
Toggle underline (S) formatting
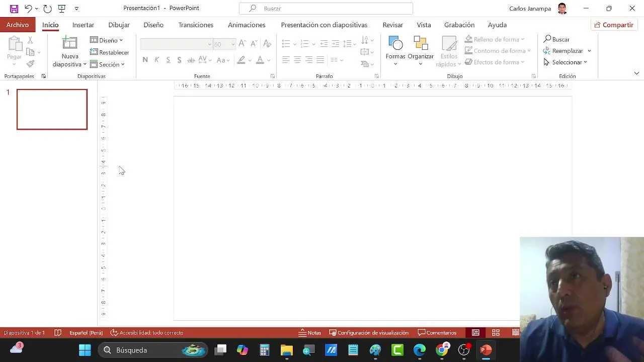pos(168,60)
